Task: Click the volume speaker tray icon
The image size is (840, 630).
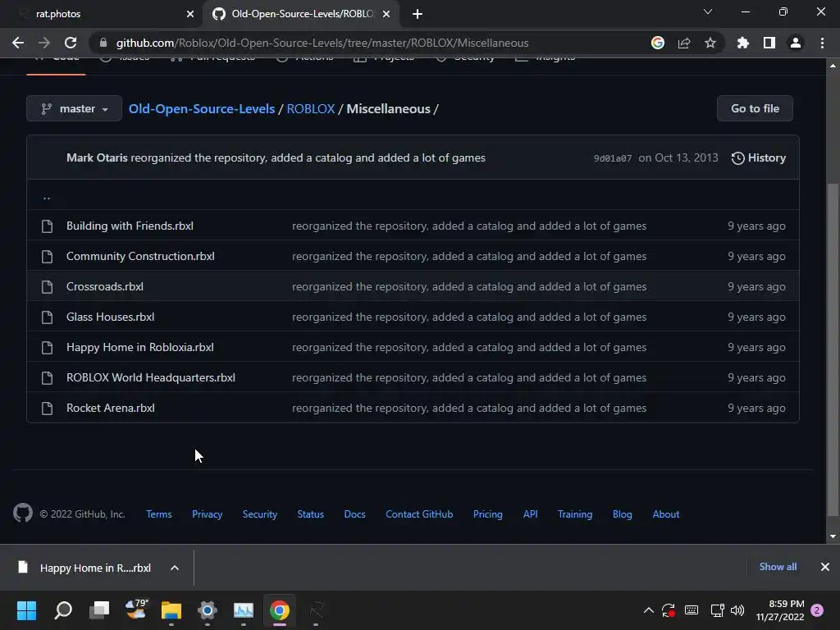Action: pos(737,610)
